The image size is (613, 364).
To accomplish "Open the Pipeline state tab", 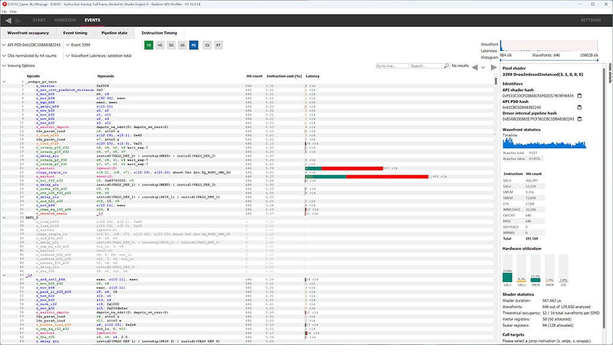I will tap(114, 33).
